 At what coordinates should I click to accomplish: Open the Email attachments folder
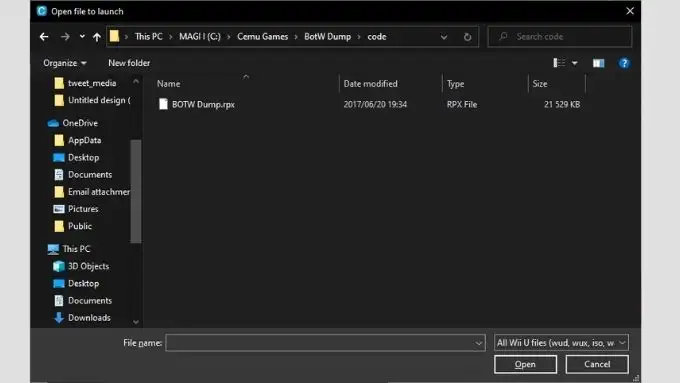[x=99, y=192]
